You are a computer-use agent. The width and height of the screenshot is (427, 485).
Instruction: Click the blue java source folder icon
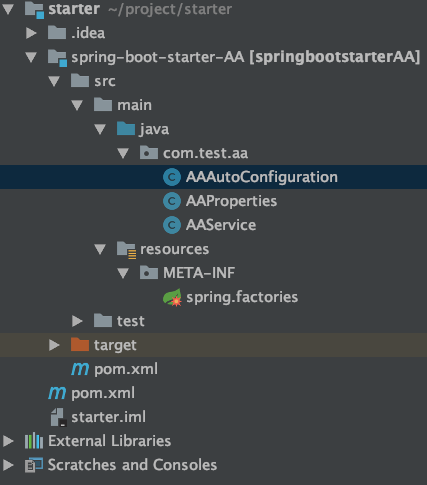point(126,129)
